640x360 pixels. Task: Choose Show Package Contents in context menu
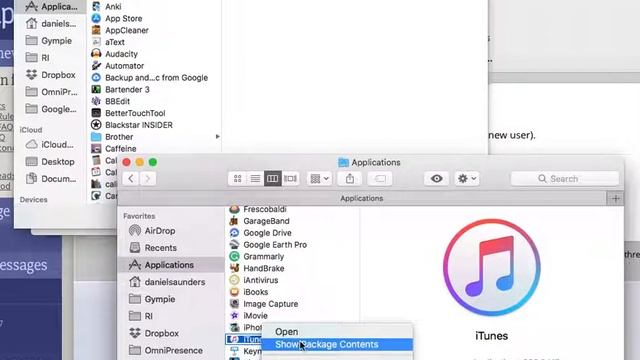[337, 344]
